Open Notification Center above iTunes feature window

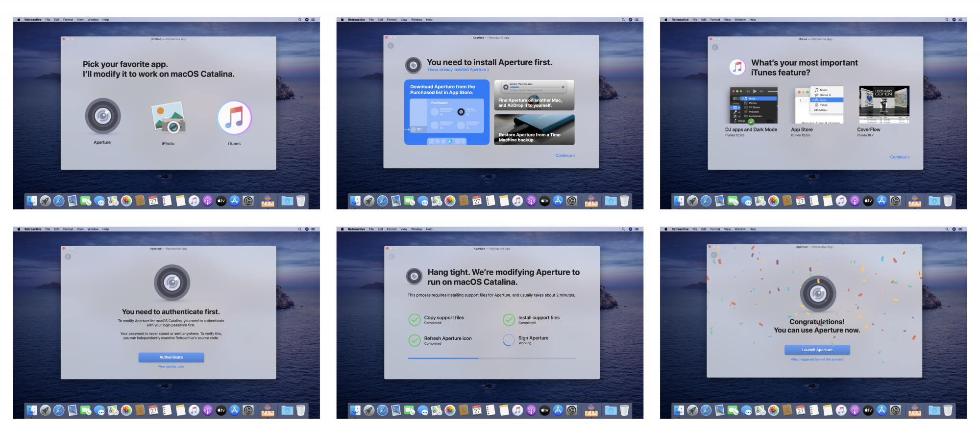pos(960,20)
